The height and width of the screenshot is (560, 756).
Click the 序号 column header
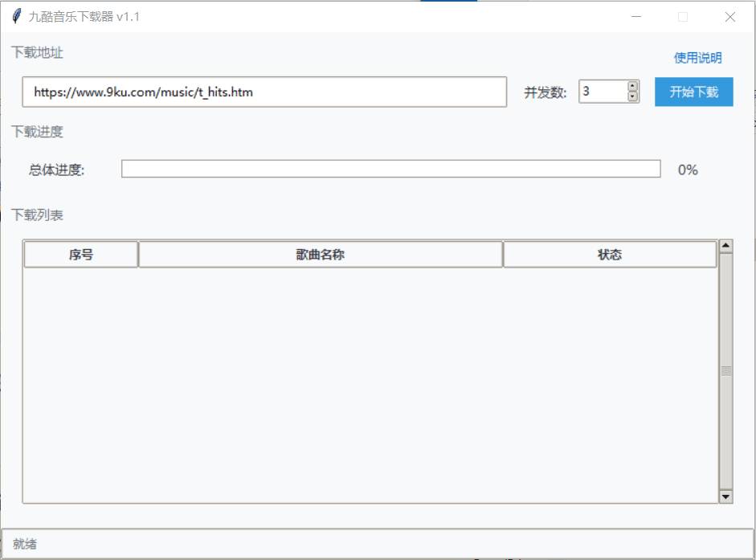click(80, 254)
